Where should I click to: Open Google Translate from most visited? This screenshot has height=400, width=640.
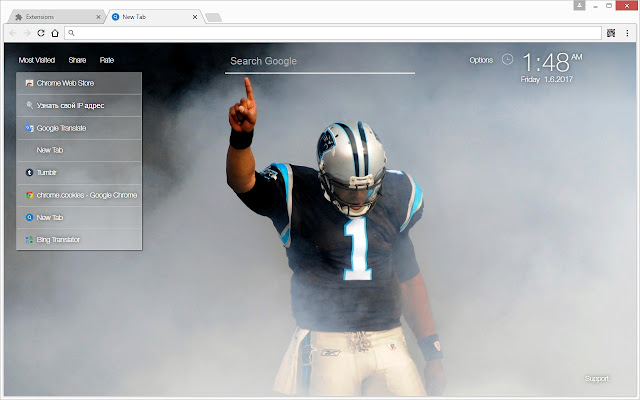point(79,128)
